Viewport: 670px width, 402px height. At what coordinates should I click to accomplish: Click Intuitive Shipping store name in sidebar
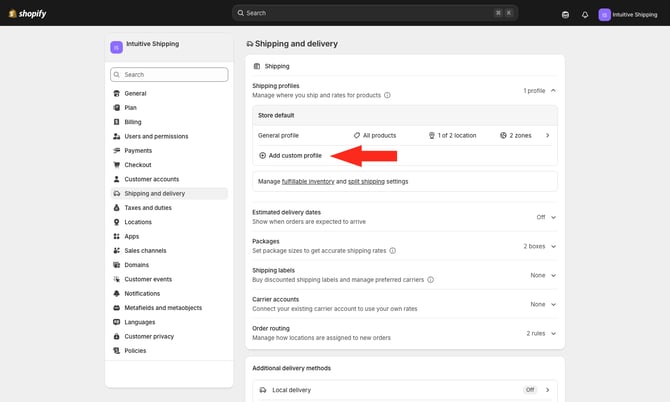click(153, 44)
